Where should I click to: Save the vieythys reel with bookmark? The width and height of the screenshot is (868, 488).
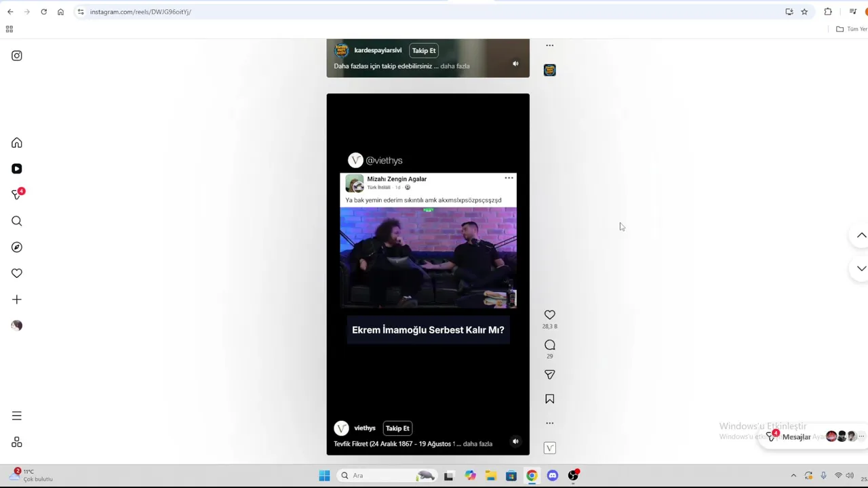(x=550, y=399)
